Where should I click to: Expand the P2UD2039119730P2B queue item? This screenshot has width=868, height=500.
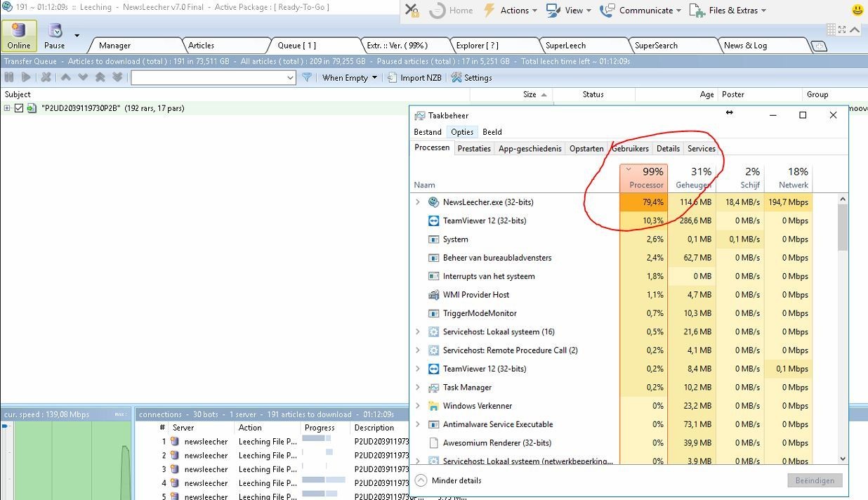click(x=7, y=108)
